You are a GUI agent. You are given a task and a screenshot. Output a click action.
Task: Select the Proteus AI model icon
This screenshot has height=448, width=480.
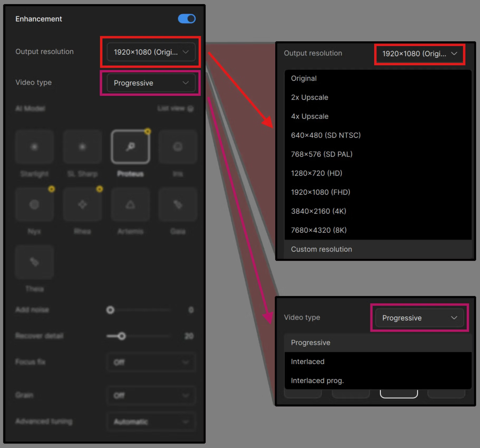(130, 147)
